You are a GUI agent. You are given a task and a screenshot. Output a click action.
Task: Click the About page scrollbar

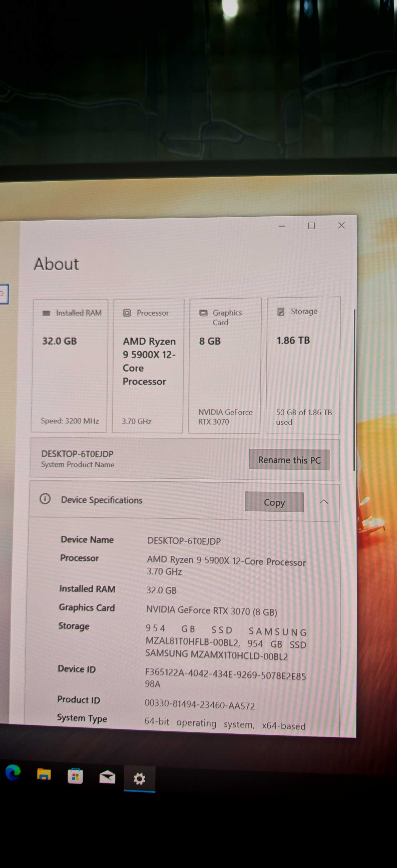[x=354, y=390]
